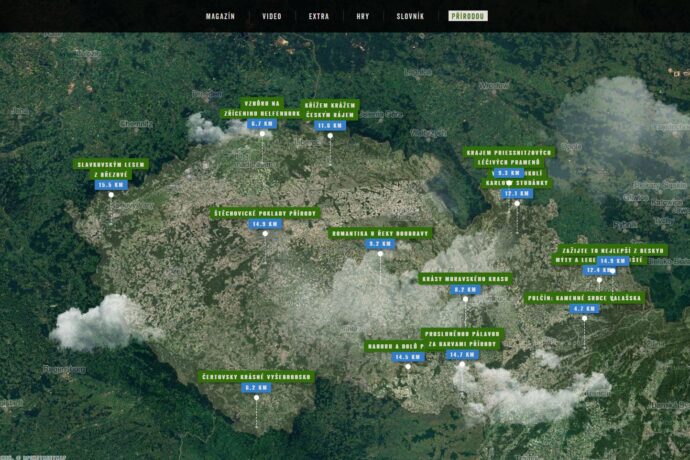The width and height of the screenshot is (690, 460).
Task: Click the 9.3 km badge under Léčivých pramenů
Action: 509,173
